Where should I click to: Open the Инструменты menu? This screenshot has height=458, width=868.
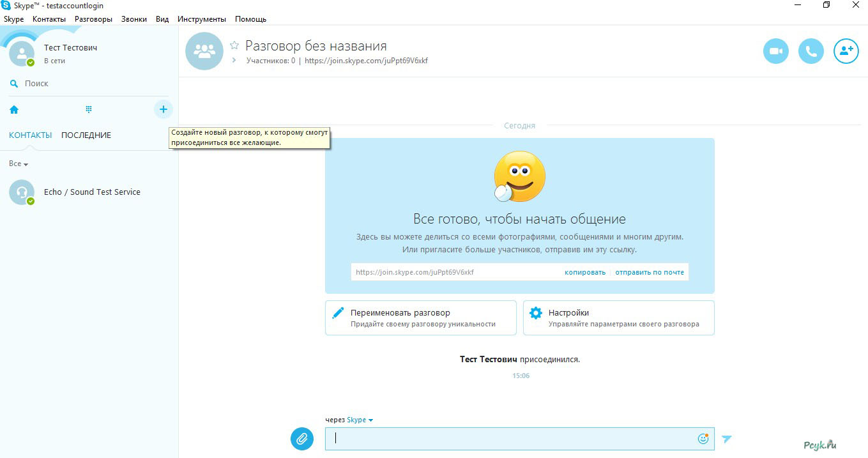[201, 19]
